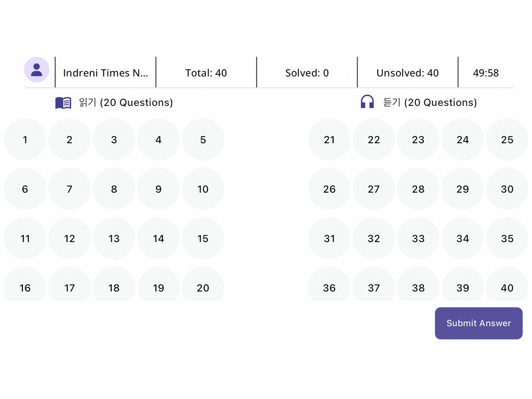
Task: Jump to question 40
Action: point(507,287)
